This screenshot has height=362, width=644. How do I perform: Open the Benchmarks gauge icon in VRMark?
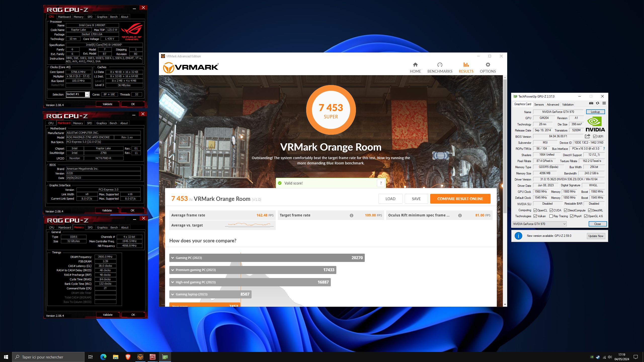[x=440, y=65]
